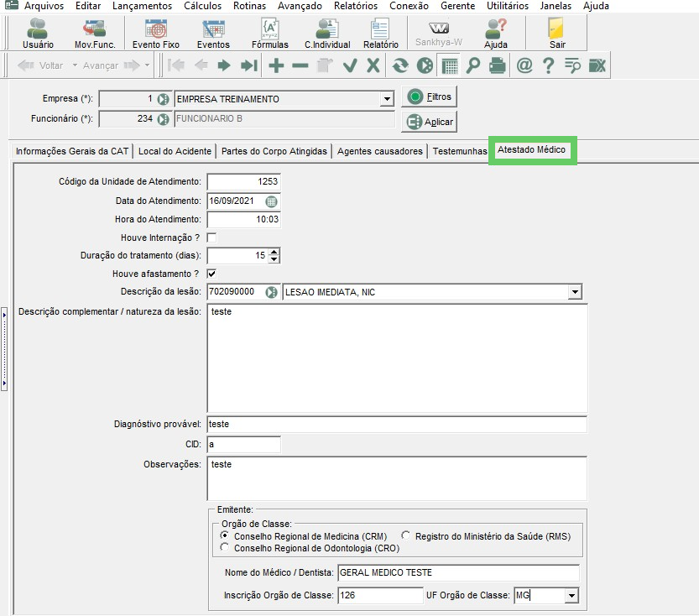Click the question mark help icon

[x=548, y=65]
